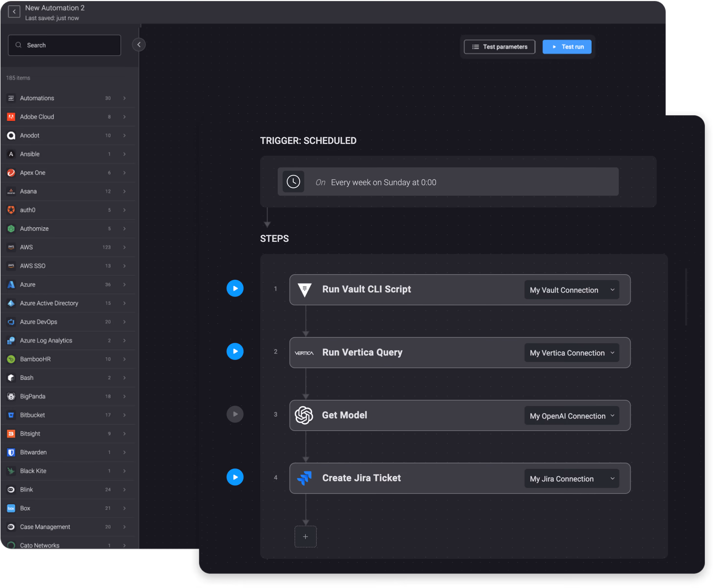Image resolution: width=716 pixels, height=588 pixels.
Task: Select the Black Kite row
Action: click(68, 471)
